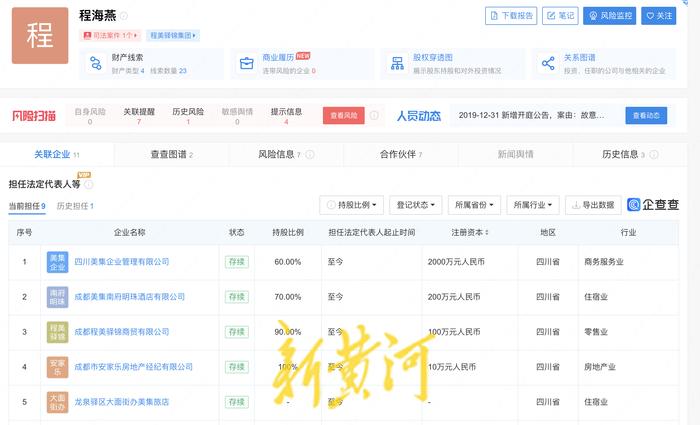This screenshot has width=700, height=425.
Task: Click the 2019-12-31 新增开庭公告 news text
Action: click(x=531, y=116)
